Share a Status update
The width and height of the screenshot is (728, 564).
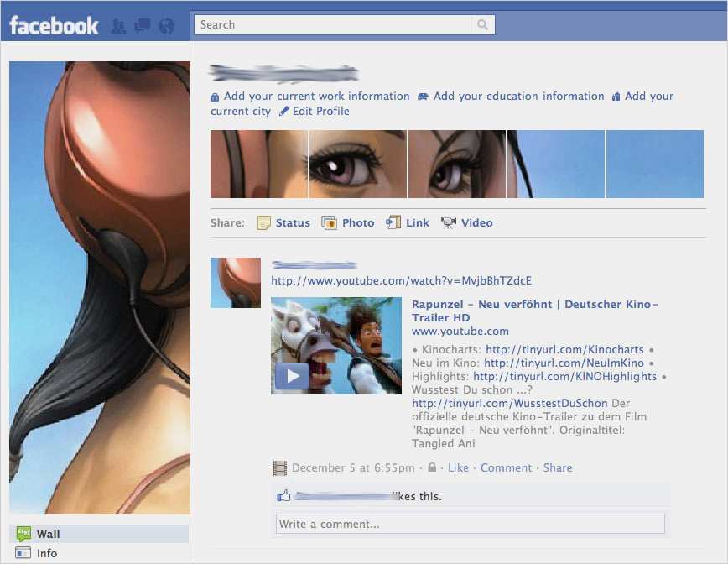pos(293,223)
